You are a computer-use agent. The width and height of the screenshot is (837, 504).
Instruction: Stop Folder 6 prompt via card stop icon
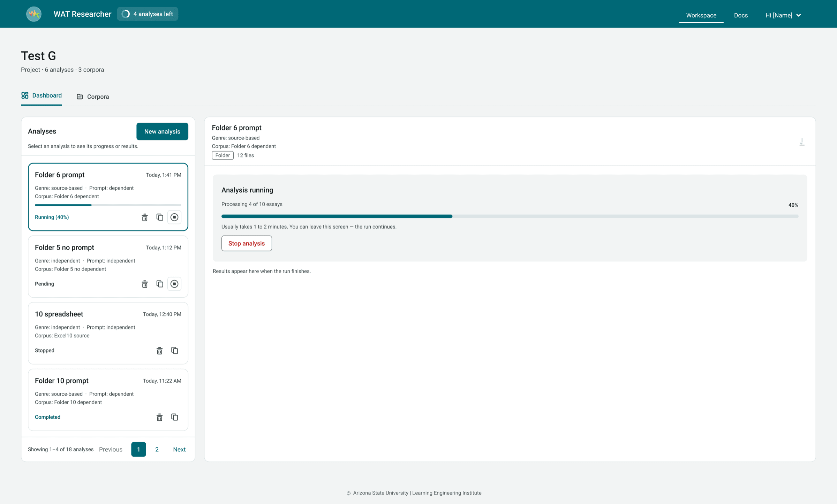[174, 217]
